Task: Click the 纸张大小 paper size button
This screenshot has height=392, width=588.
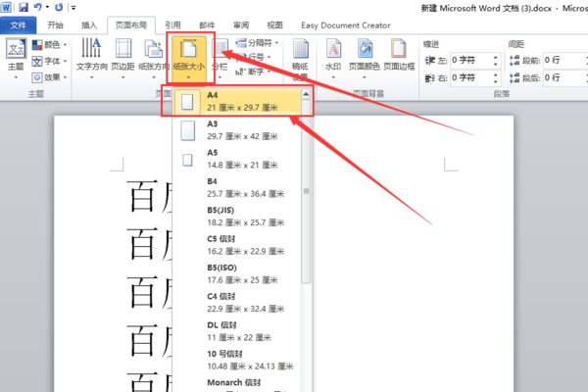Action: tap(188, 59)
